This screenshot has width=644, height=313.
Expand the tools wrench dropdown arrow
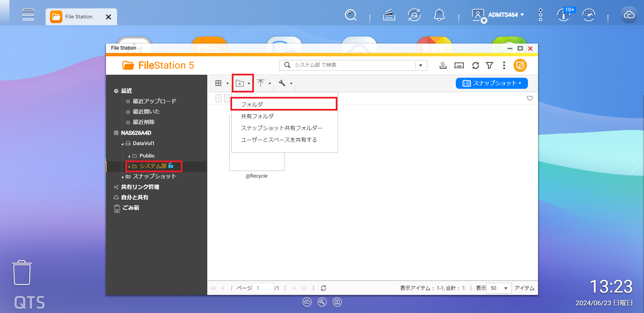[291, 83]
